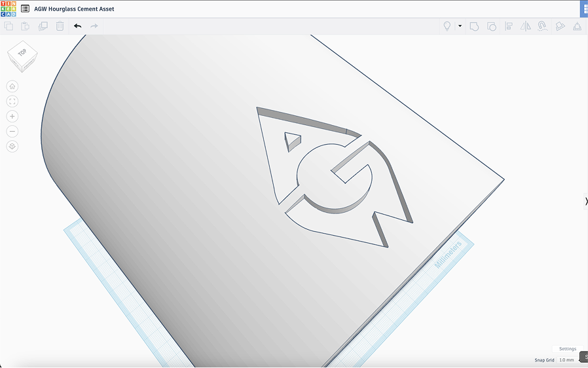Open the Tinkercad home logo
The image size is (588, 368).
[x=9, y=9]
